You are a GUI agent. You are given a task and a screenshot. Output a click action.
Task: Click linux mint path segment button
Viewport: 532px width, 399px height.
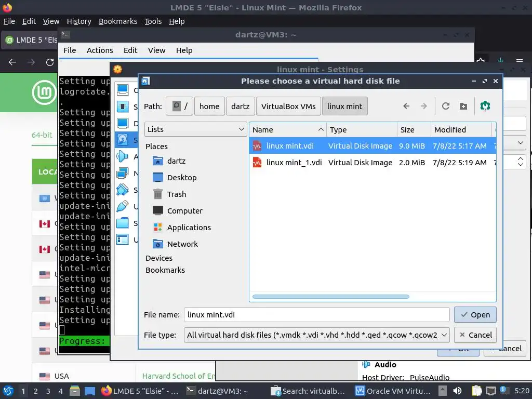click(345, 106)
